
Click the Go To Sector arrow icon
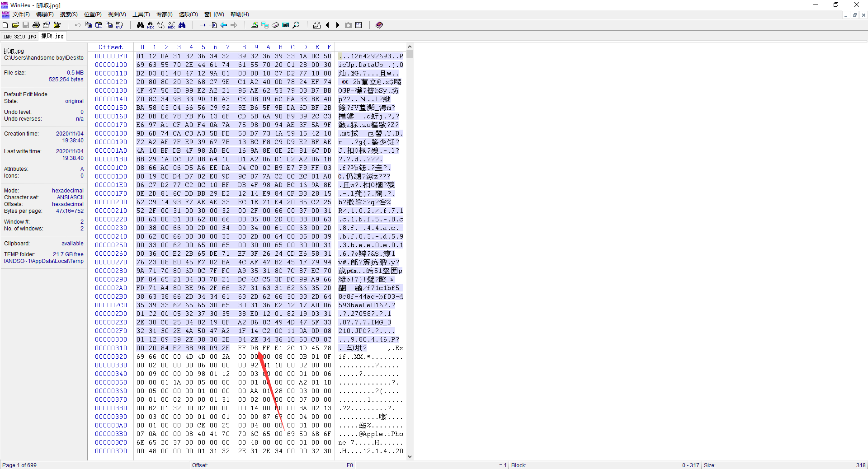[213, 25]
